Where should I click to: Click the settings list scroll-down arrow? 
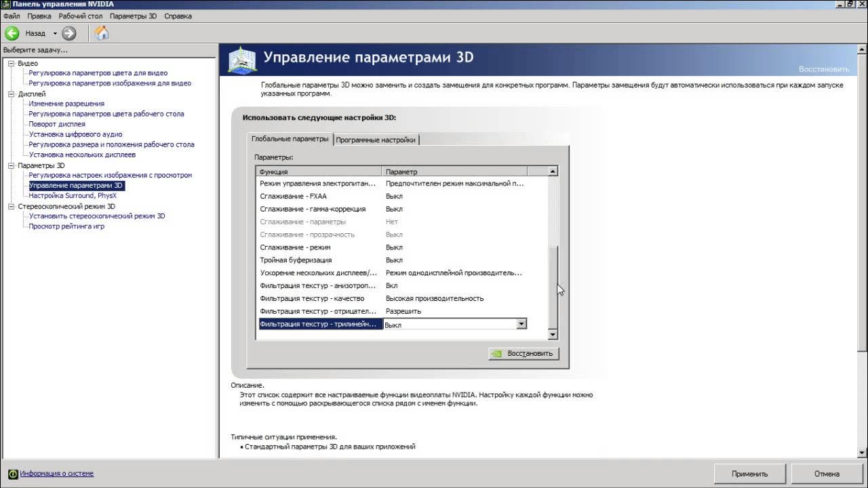[553, 335]
